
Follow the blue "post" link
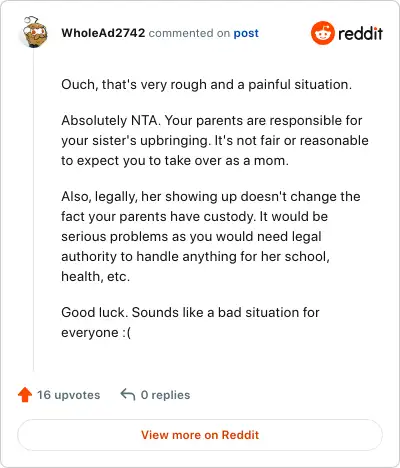click(x=246, y=33)
